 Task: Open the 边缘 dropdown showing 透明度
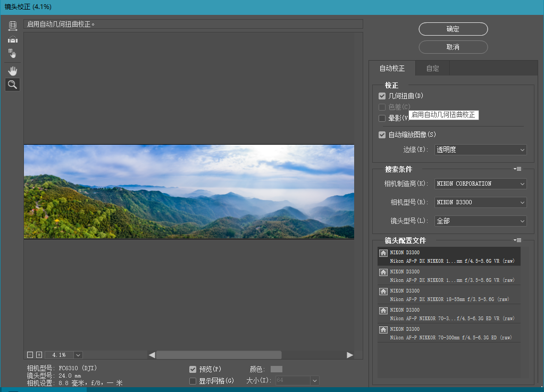[480, 150]
